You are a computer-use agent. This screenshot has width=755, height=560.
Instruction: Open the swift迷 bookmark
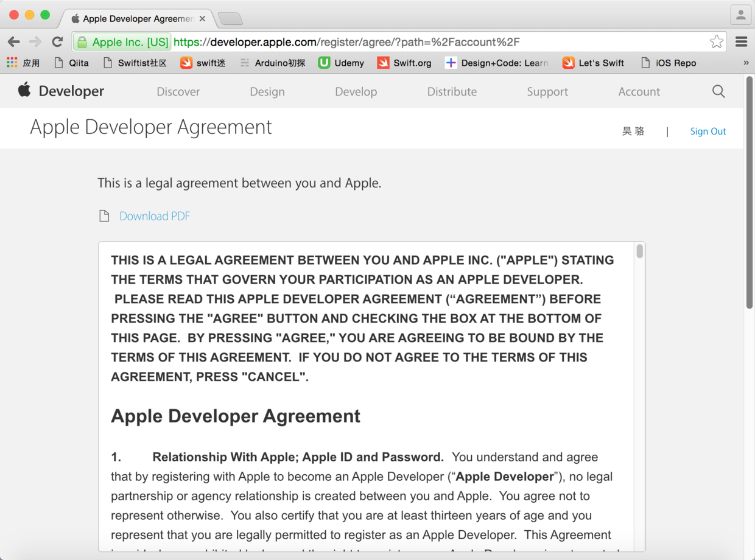pos(203,63)
